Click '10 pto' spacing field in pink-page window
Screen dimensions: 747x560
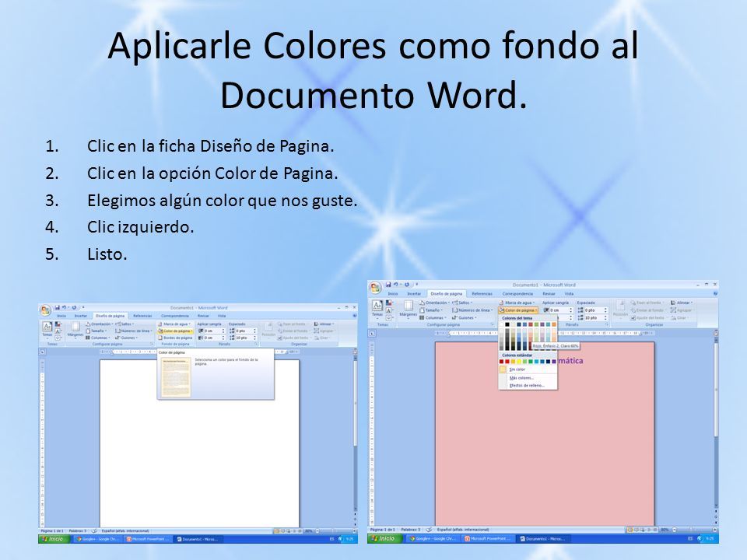point(594,317)
